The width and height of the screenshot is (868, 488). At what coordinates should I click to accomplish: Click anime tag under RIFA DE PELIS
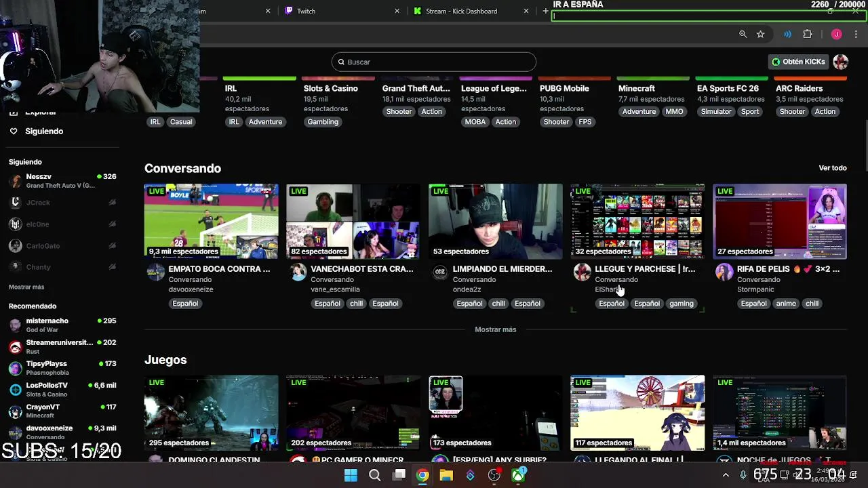[786, 304]
